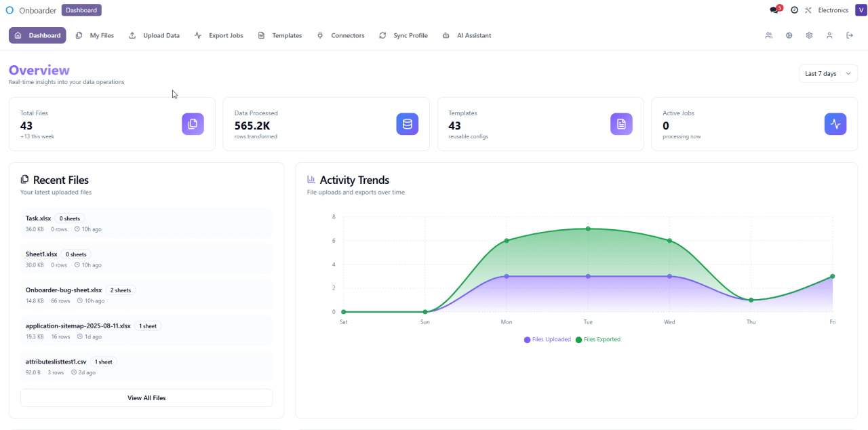Open the single-user profile icon

tap(829, 35)
